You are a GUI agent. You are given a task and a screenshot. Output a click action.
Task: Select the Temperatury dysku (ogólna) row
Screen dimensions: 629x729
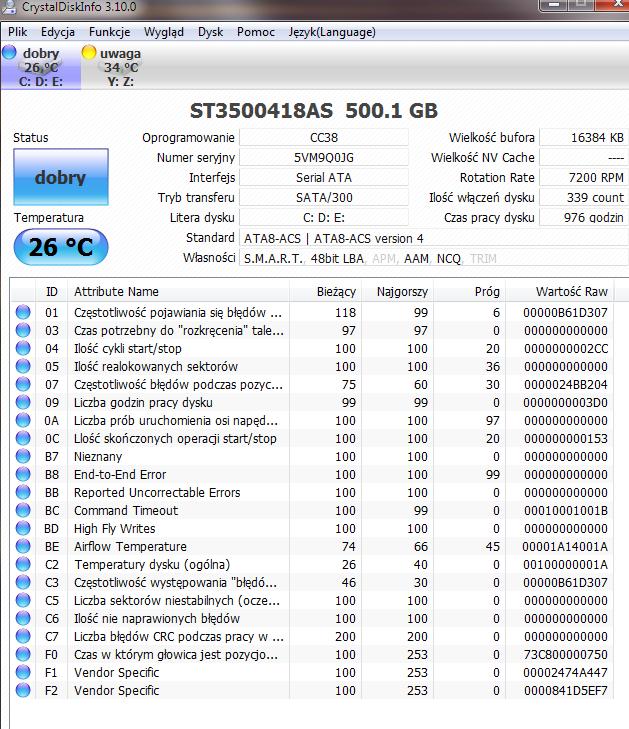pyautogui.click(x=312, y=564)
